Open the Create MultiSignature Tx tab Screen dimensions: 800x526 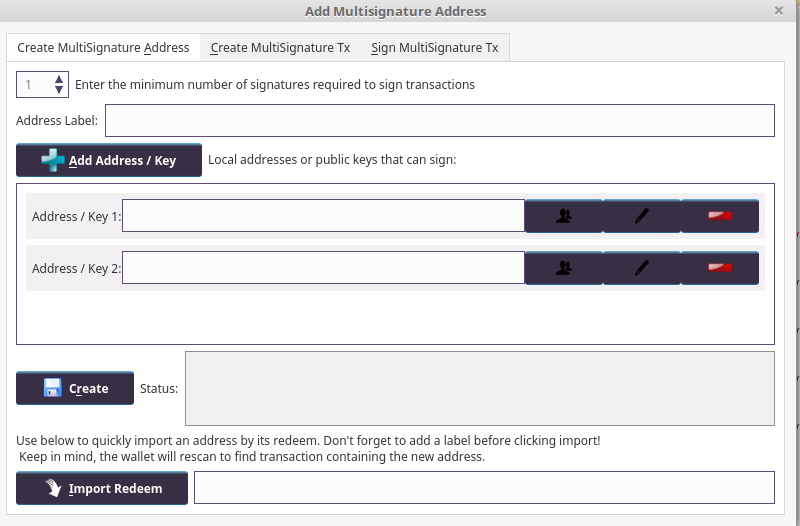coord(280,47)
